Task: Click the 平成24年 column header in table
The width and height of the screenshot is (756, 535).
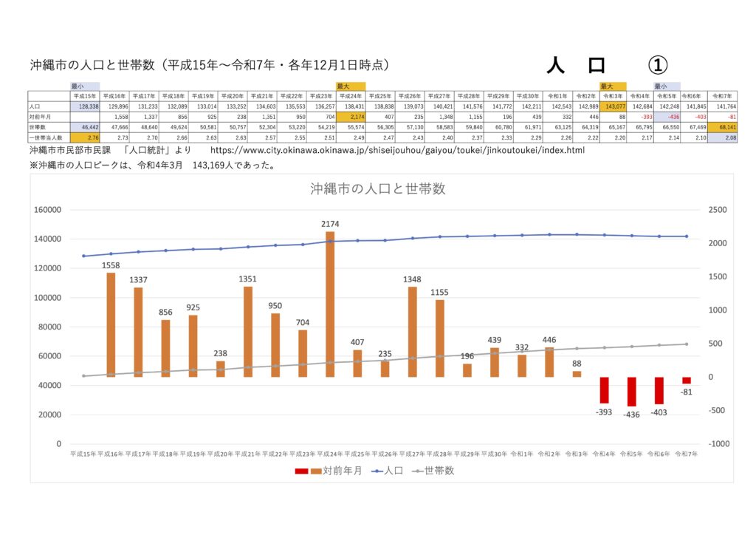Action: tap(351, 96)
